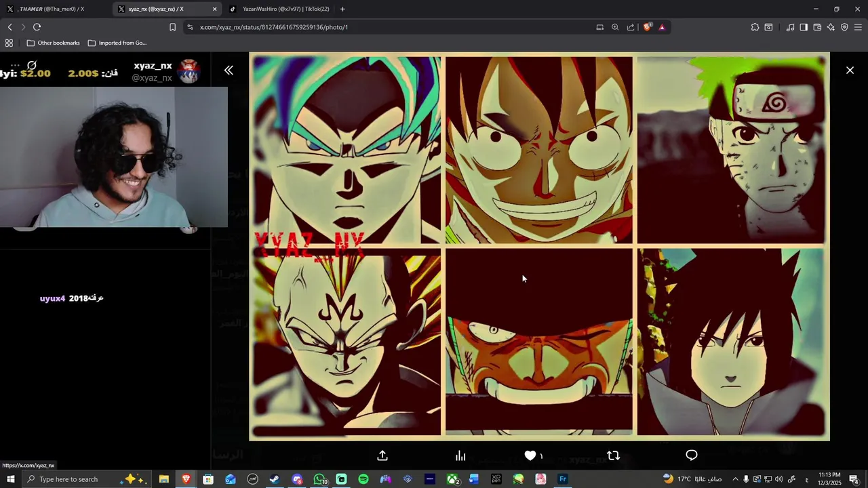Viewport: 868px width, 488px height.
Task: Like the post with the heart icon
Action: 530,455
